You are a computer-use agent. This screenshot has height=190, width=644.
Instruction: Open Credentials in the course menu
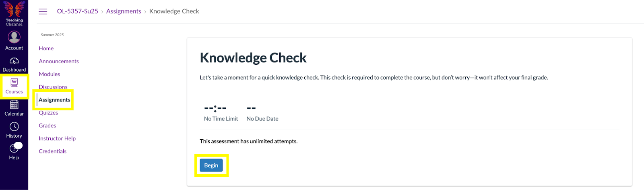pyautogui.click(x=53, y=151)
